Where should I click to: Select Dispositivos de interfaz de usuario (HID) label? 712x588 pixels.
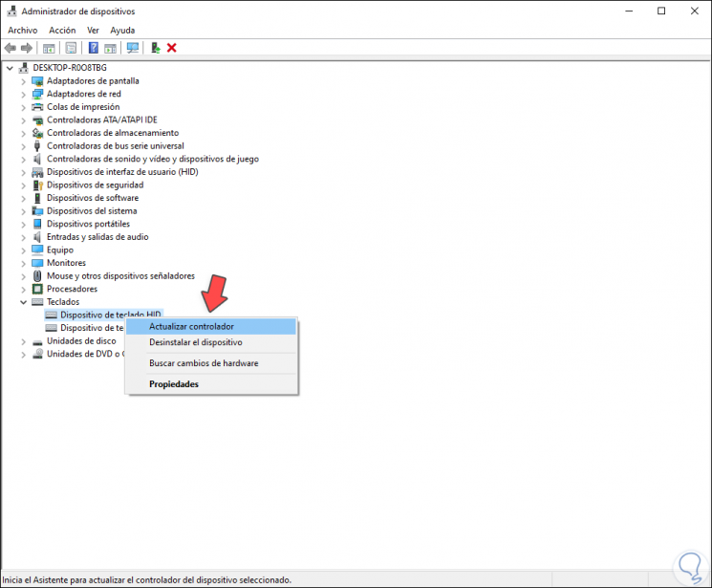click(x=122, y=172)
